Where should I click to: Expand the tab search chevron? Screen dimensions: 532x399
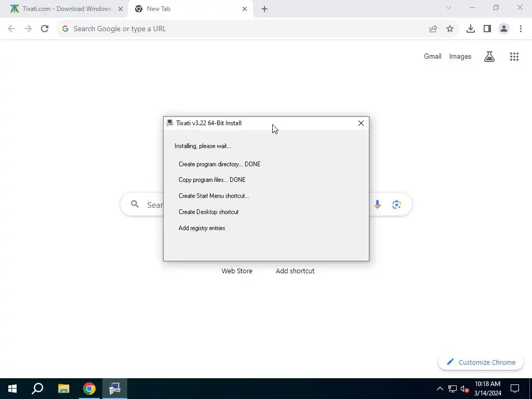(x=448, y=7)
